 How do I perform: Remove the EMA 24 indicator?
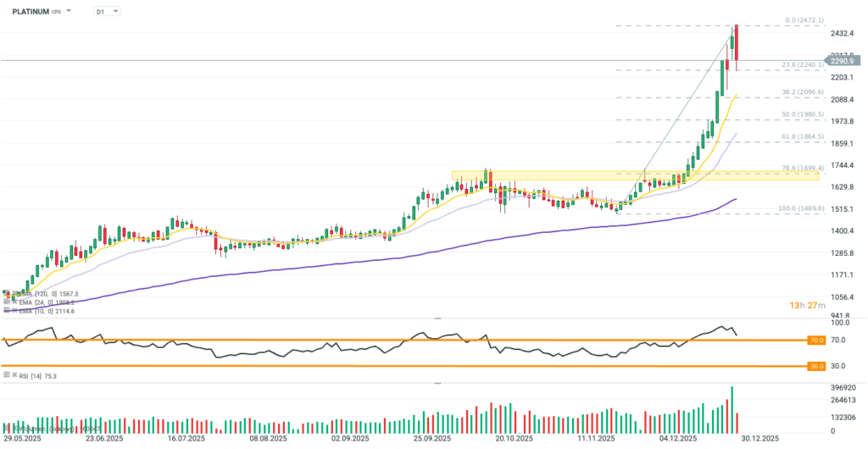[x=14, y=302]
